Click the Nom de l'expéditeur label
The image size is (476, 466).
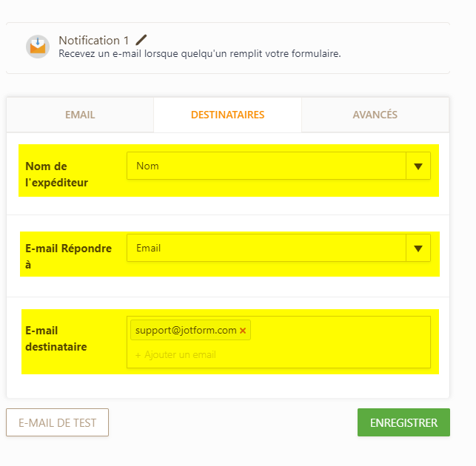(57, 175)
